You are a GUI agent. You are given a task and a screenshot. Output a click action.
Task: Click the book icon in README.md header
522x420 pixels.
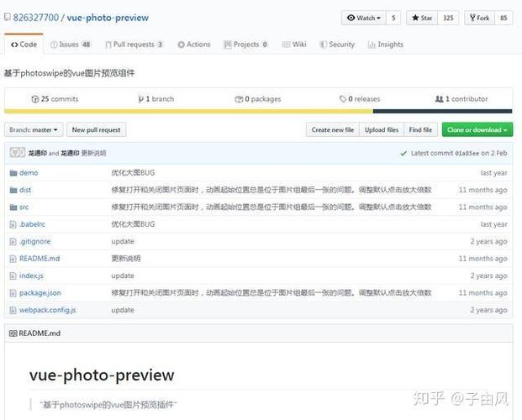(x=13, y=333)
